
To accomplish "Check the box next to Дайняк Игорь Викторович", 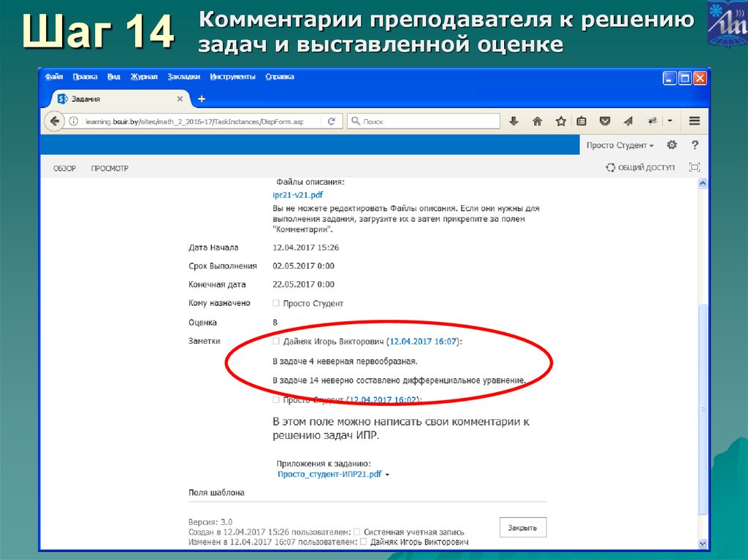I will tap(275, 340).
